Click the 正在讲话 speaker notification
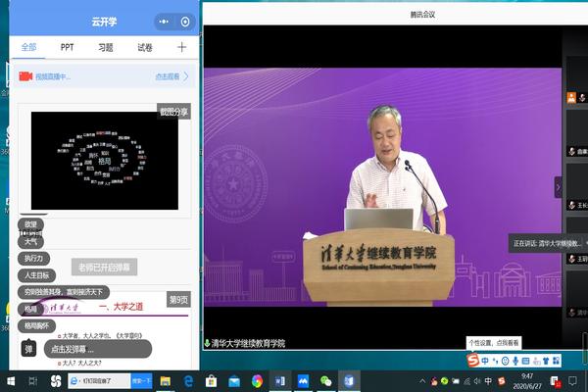 [548, 244]
